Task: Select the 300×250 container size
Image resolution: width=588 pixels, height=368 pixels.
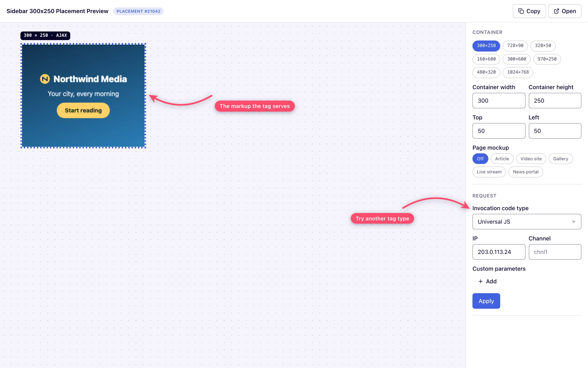Action: pos(486,46)
